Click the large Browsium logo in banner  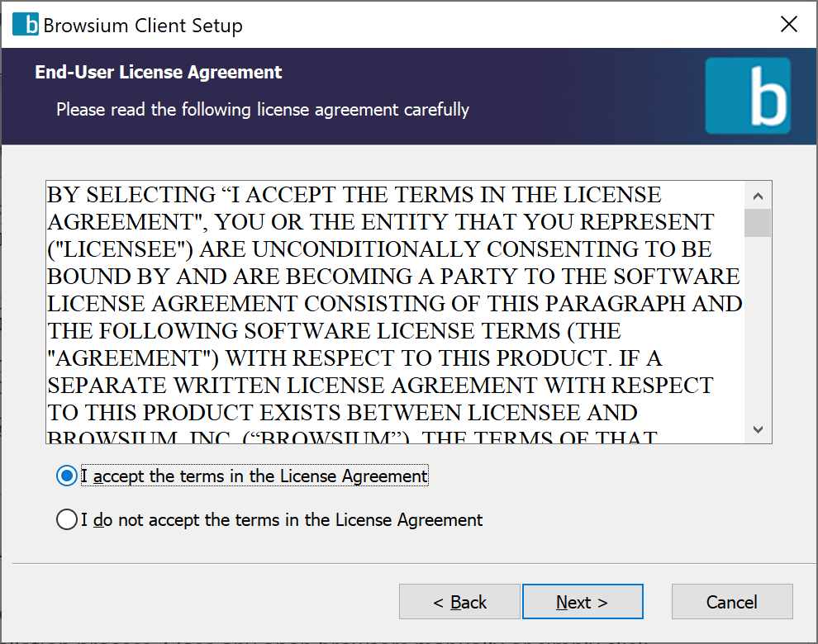748,96
